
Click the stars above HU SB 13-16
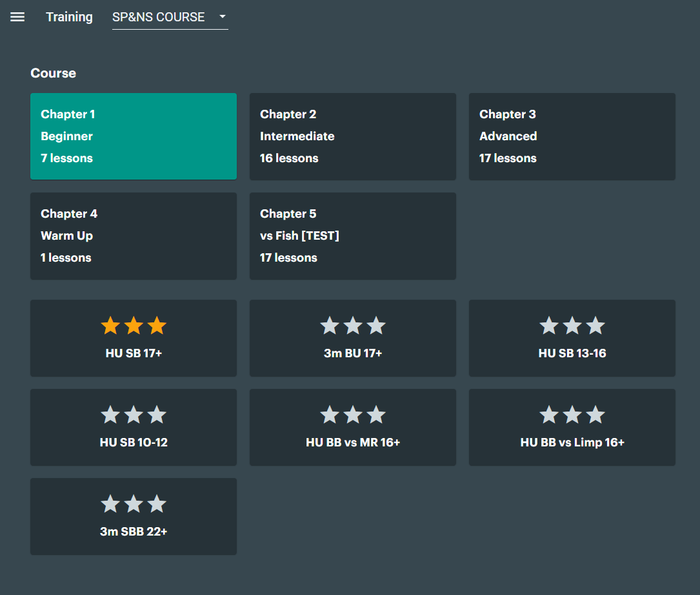572,325
